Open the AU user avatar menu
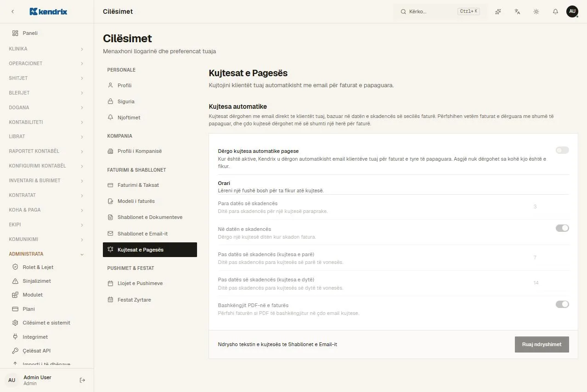 pos(572,11)
